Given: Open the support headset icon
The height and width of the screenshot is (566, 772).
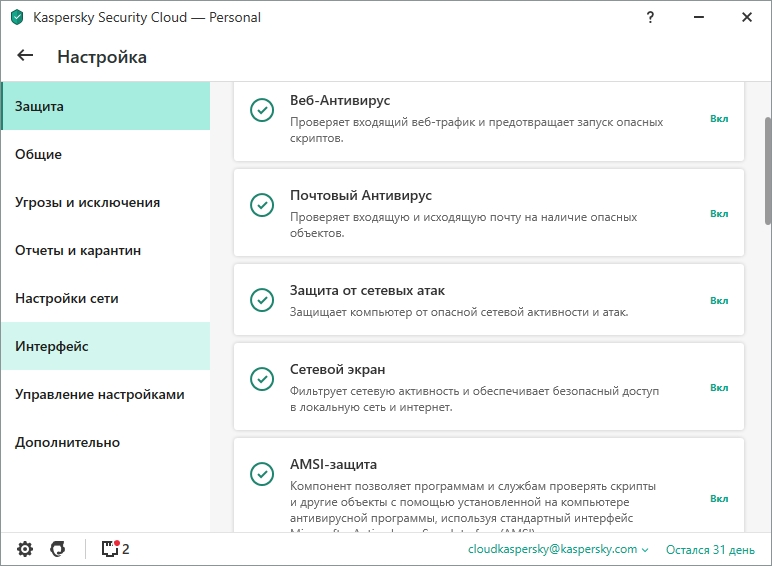Looking at the screenshot, I should coord(58,549).
